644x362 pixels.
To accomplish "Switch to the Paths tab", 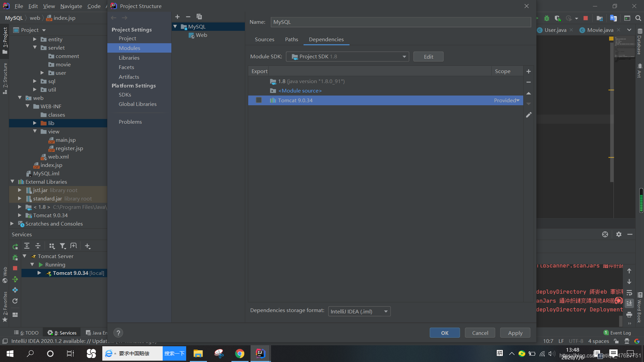I will (x=291, y=39).
